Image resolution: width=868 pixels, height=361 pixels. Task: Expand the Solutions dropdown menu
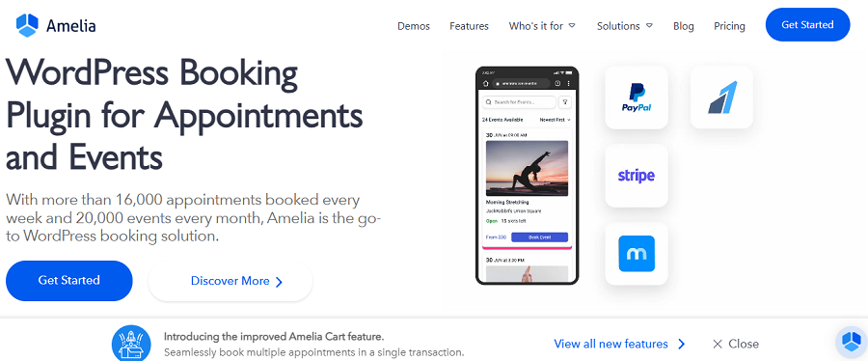pyautogui.click(x=624, y=26)
